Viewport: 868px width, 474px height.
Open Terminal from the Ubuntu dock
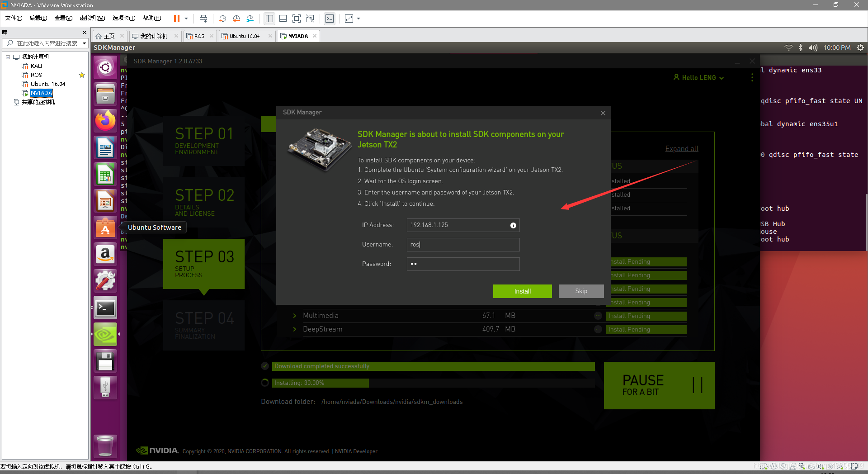click(x=105, y=308)
